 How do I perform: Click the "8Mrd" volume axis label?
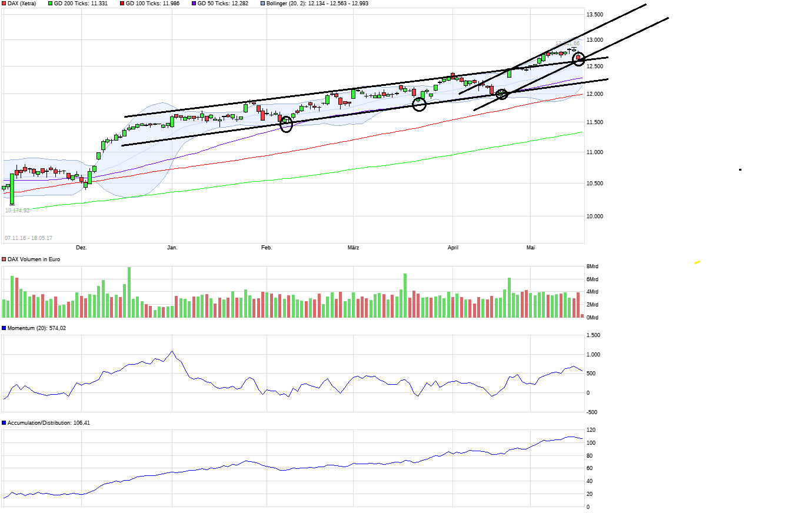(x=593, y=267)
